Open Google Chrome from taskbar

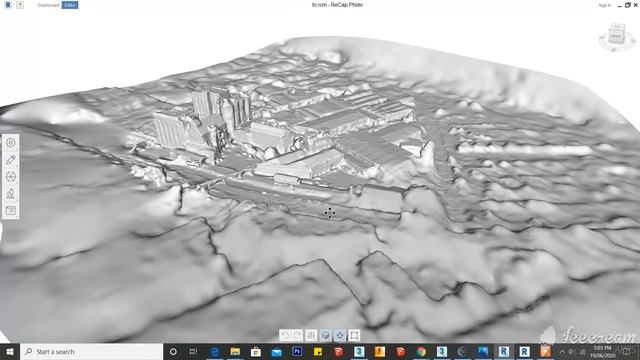tap(421, 351)
